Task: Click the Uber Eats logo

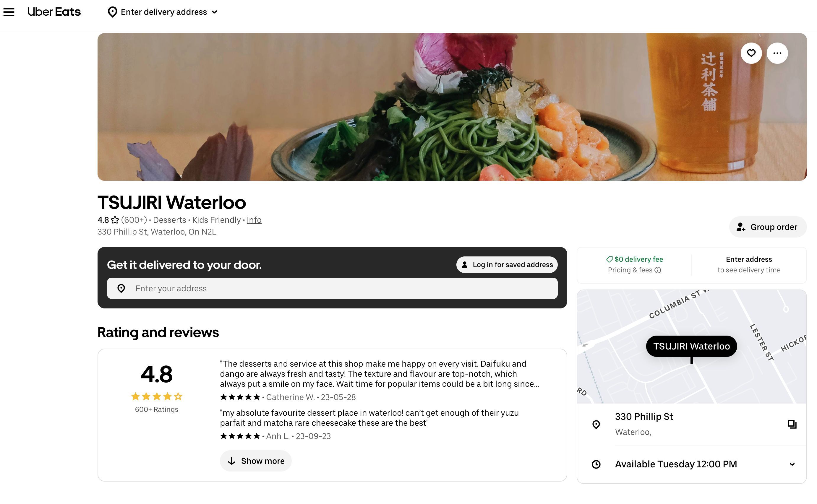Action: (54, 12)
